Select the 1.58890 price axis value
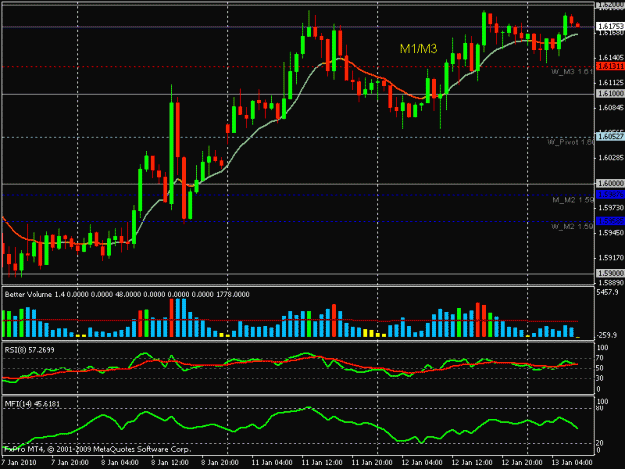This screenshot has height=469, width=625. (611, 283)
